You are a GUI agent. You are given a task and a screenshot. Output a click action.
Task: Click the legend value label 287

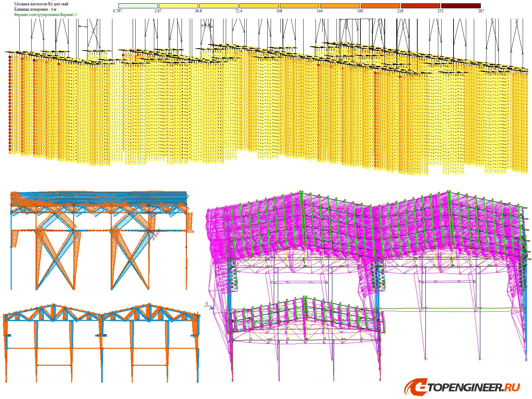click(480, 11)
